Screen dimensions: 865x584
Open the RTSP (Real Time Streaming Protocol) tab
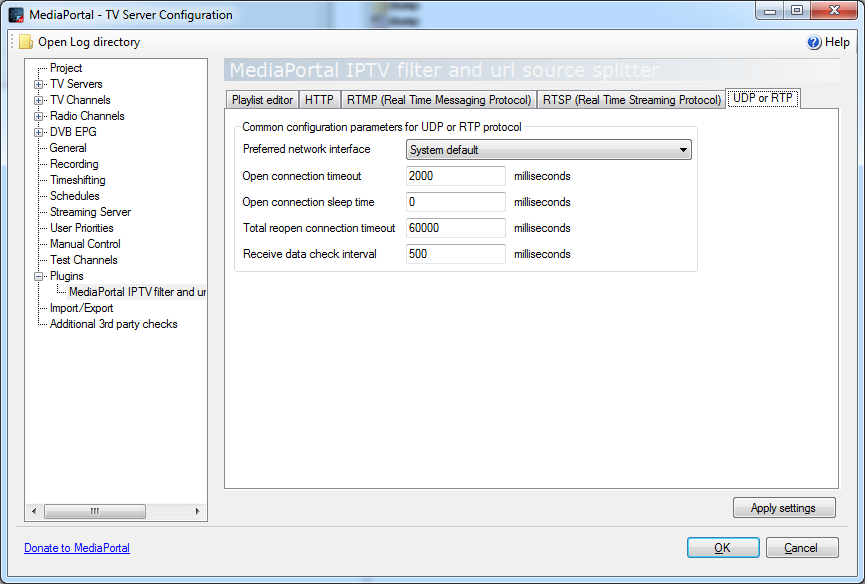pyautogui.click(x=632, y=100)
